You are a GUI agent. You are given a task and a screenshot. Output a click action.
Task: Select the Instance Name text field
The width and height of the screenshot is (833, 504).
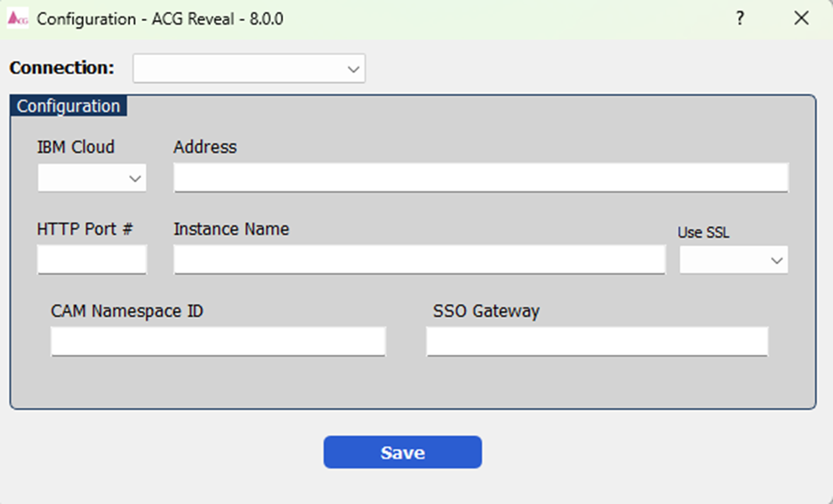pos(420,259)
